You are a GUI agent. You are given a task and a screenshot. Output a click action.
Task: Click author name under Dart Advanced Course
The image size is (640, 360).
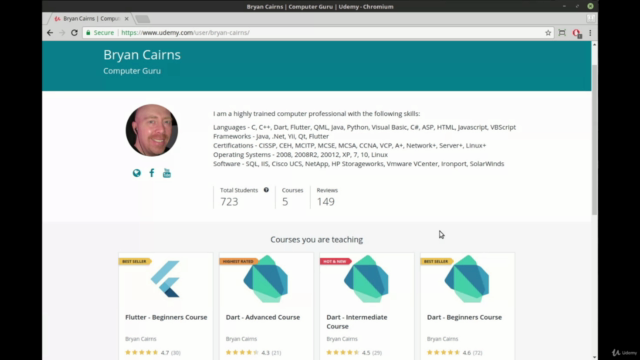pyautogui.click(x=241, y=339)
